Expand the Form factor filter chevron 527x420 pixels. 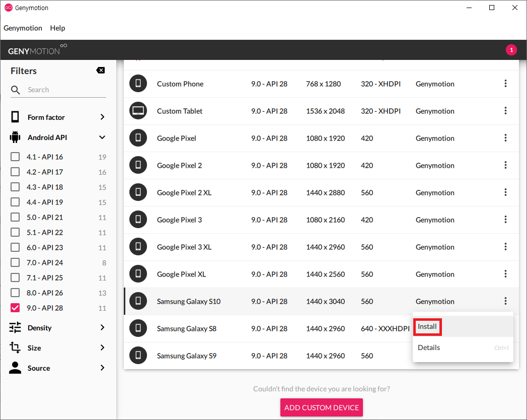pos(103,117)
